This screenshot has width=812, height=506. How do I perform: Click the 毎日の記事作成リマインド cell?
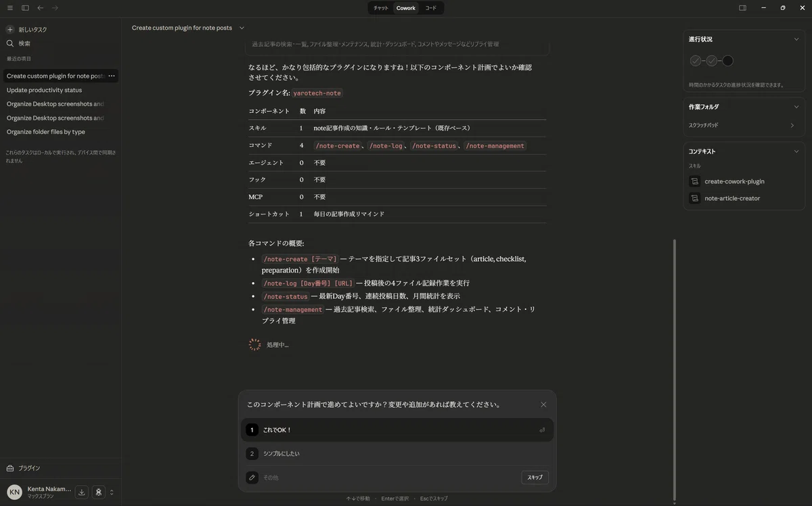[x=349, y=214]
